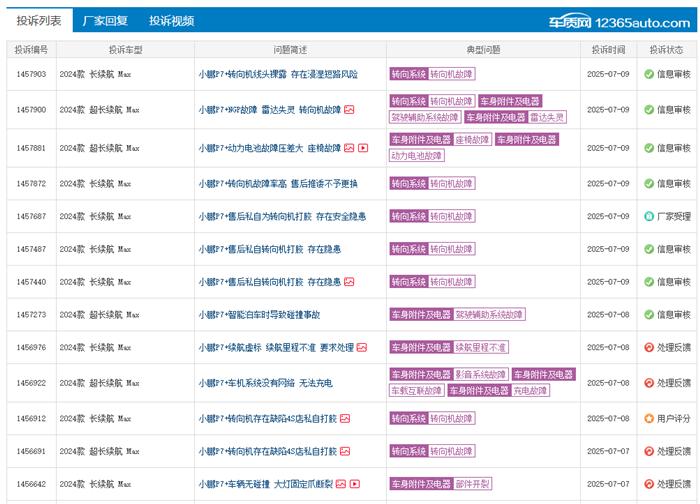Click date 2025-07-07 in row 1456691
Image resolution: width=700 pixels, height=504 pixels.
point(608,451)
